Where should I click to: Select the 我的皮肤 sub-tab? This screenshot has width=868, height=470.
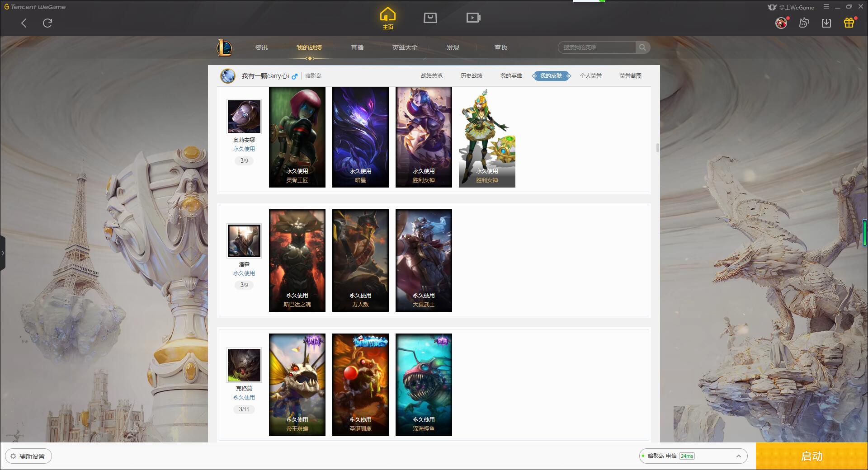[x=551, y=76]
